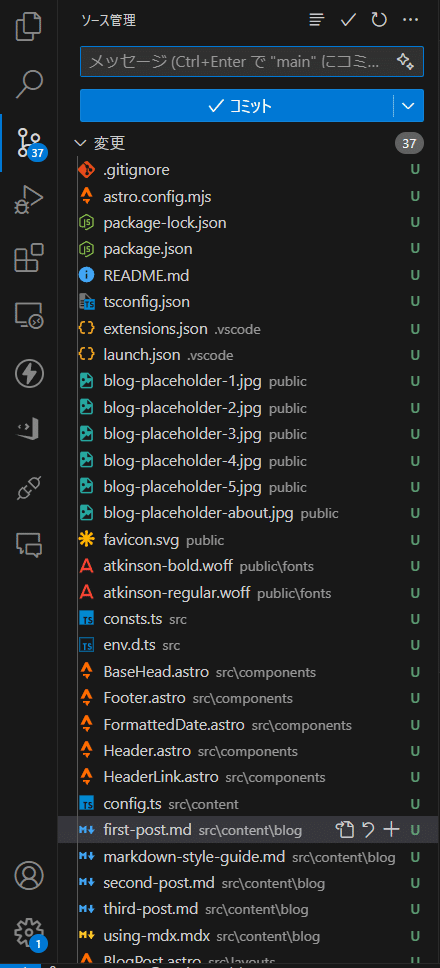
Task: Click the blue コミット button
Action: [x=236, y=106]
